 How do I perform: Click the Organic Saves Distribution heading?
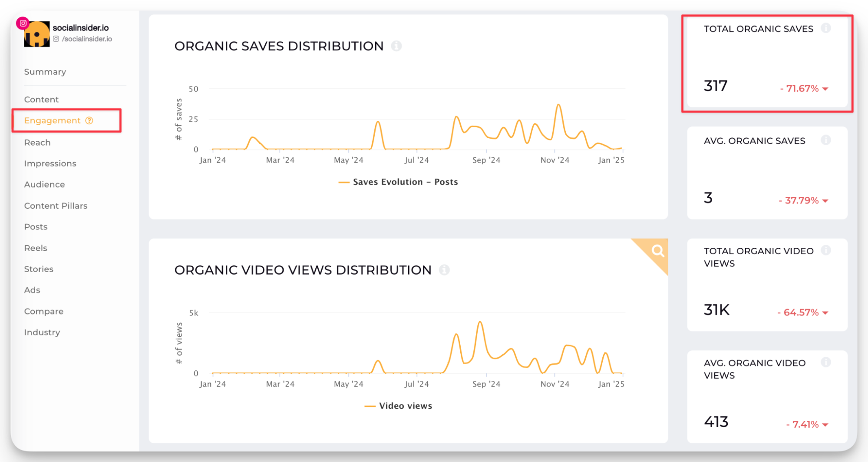click(279, 46)
